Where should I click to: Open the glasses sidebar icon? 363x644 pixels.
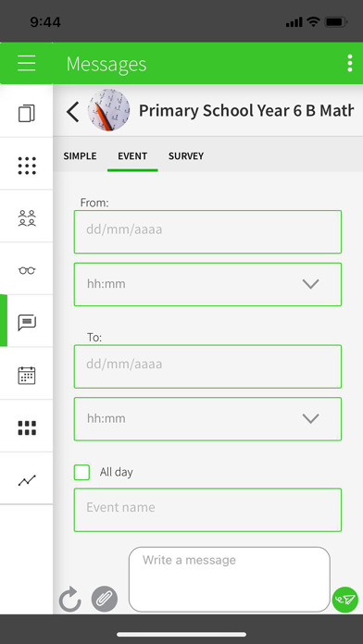point(27,270)
